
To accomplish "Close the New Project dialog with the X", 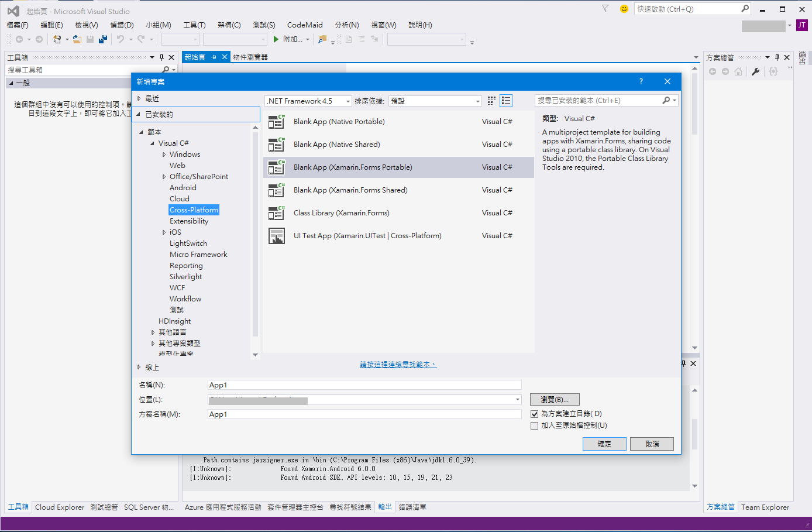I will [668, 81].
